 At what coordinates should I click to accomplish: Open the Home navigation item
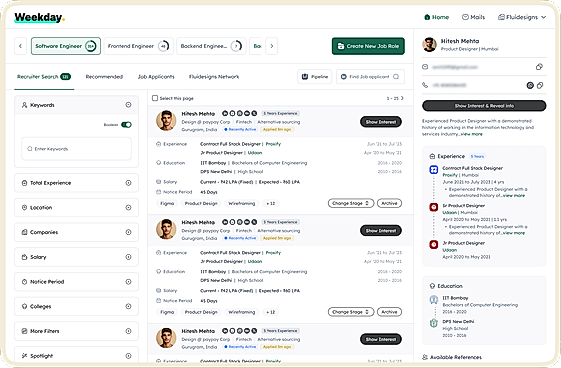(x=436, y=17)
